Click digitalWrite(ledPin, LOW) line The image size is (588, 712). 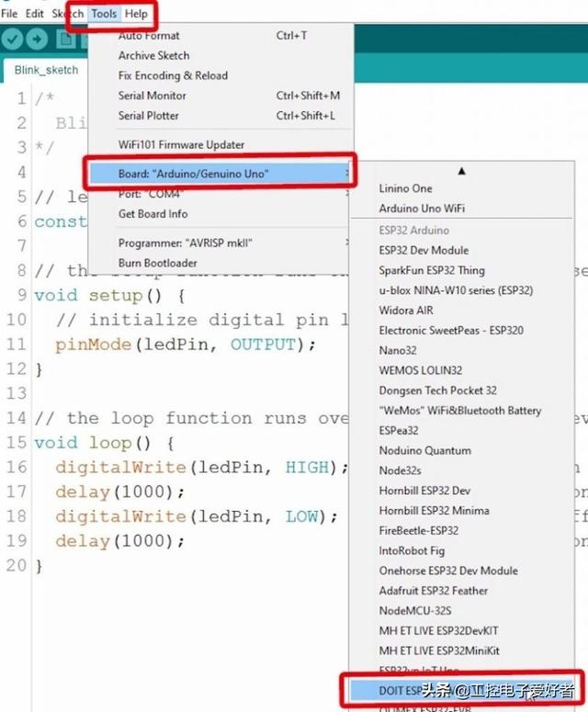pyautogui.click(x=196, y=516)
